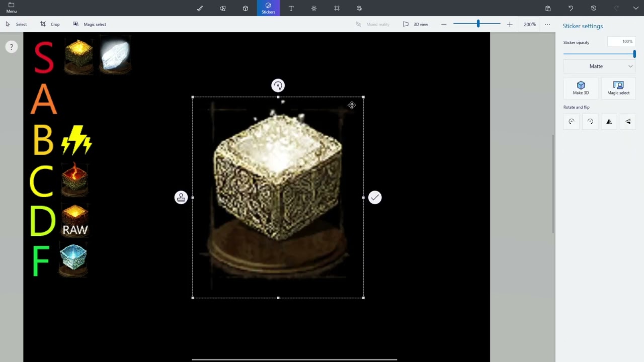Click the lightning bolts in B tier
The image size is (644, 362).
pos(76,140)
